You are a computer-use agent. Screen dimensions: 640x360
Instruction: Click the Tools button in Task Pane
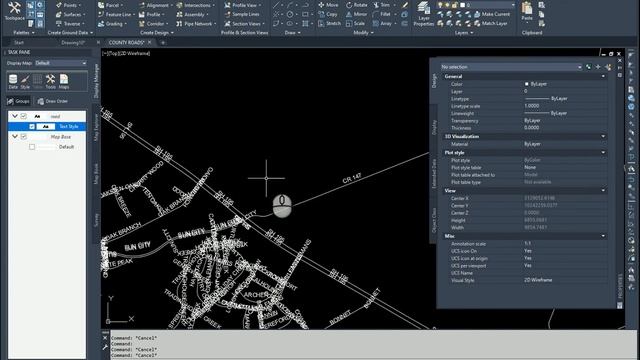pyautogui.click(x=51, y=82)
